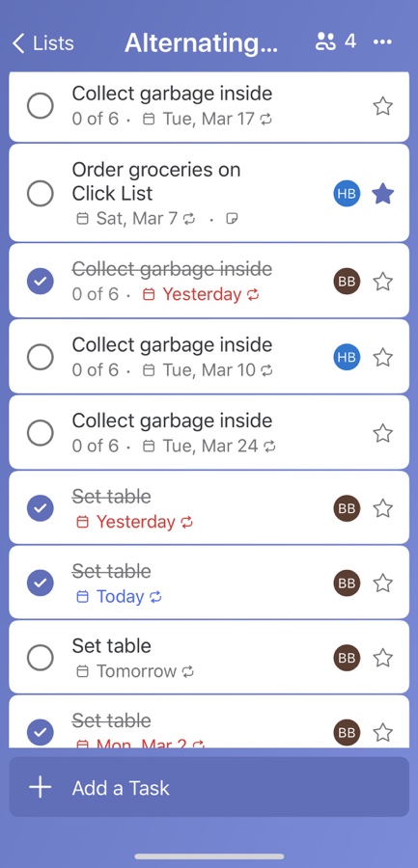Uncheck the completed Set table Today task

pos(41,583)
